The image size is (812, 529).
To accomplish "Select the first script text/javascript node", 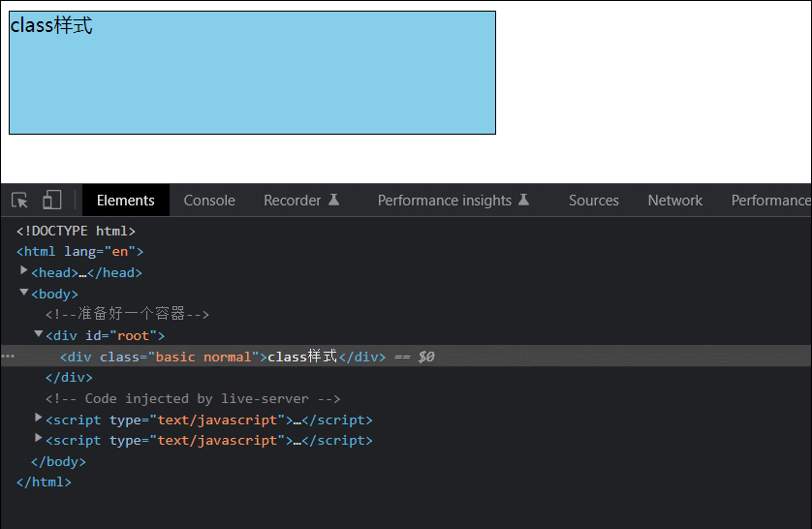I will coord(208,420).
